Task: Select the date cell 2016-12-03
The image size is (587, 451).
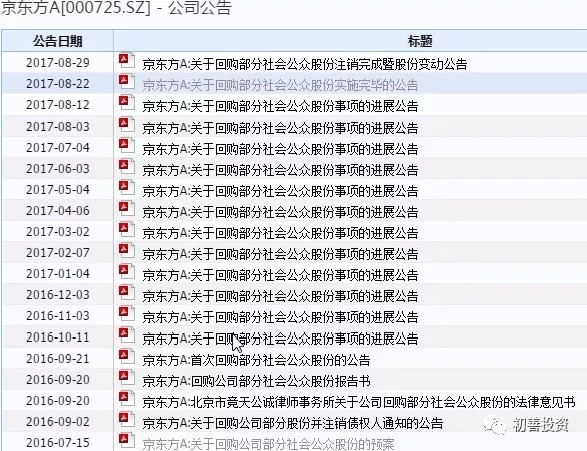Action: [58, 294]
